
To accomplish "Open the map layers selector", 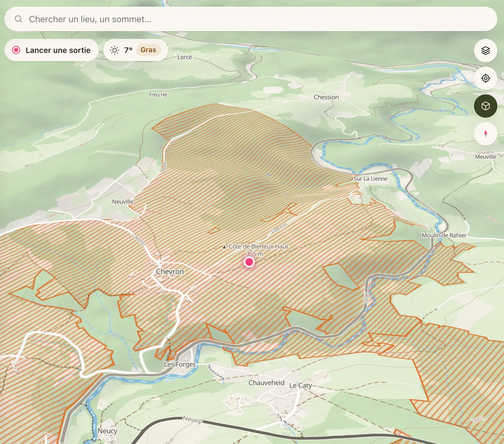I will coord(485,50).
